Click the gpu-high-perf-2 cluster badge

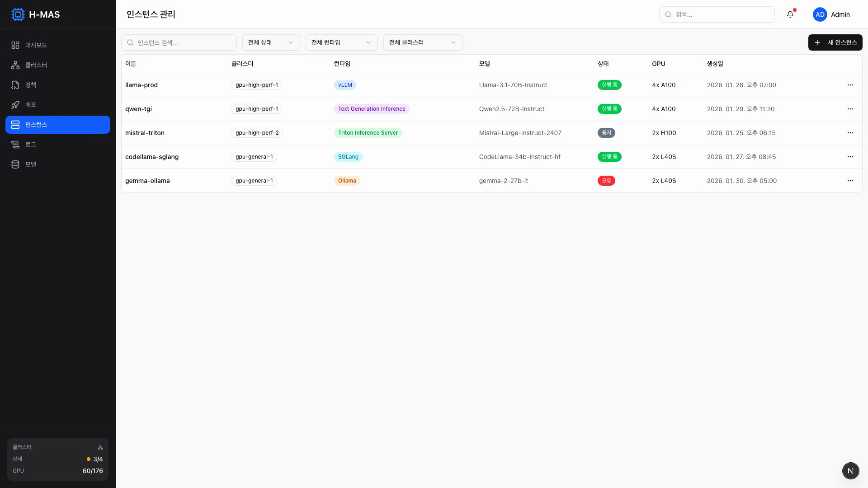click(x=257, y=133)
